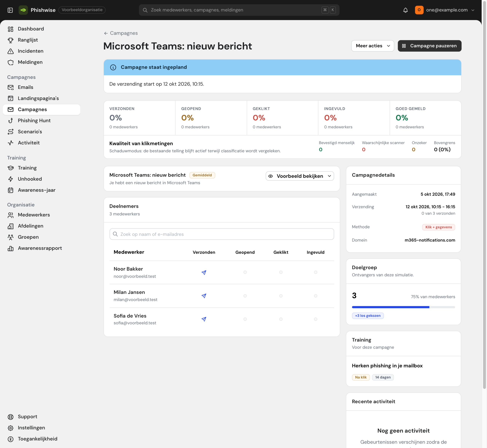Click the Doelgroep progress bar

click(x=403, y=307)
